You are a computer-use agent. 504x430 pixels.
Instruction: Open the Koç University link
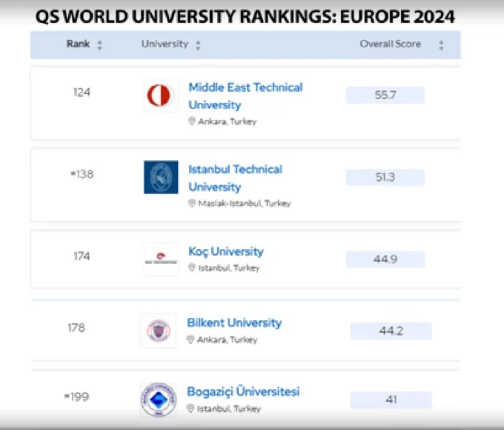coord(225,251)
